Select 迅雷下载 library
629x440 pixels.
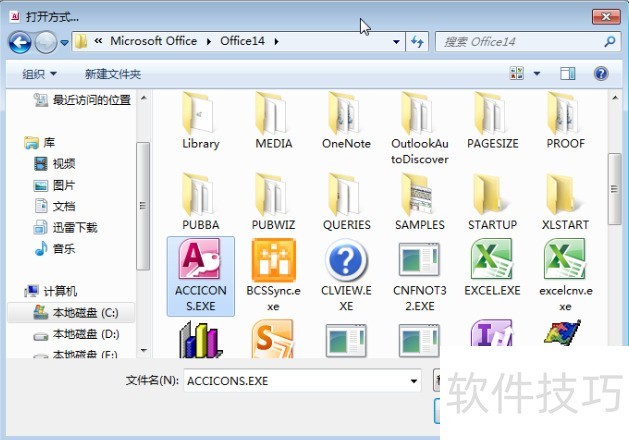(x=66, y=228)
